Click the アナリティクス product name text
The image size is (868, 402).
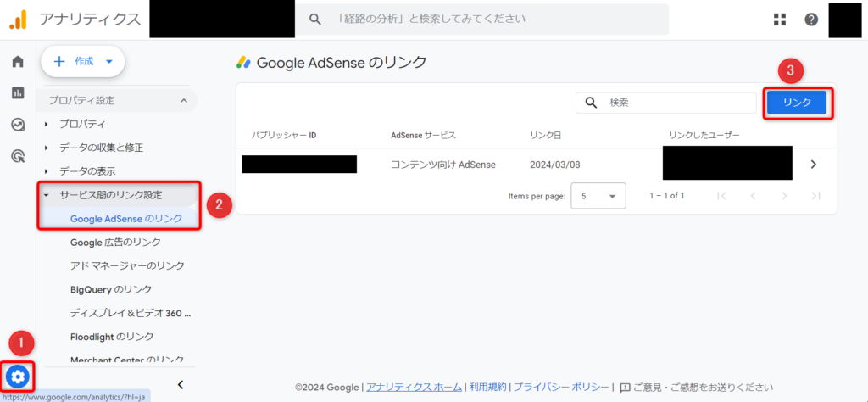[x=90, y=20]
